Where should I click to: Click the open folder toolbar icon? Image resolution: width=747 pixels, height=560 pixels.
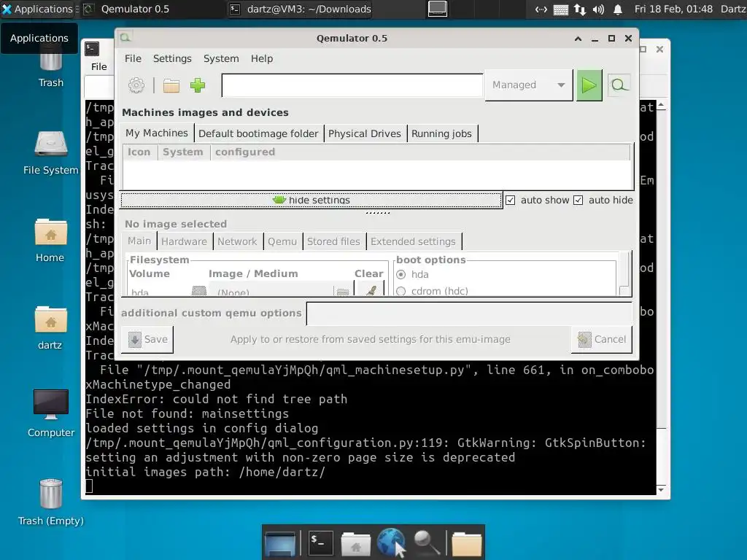(x=171, y=86)
